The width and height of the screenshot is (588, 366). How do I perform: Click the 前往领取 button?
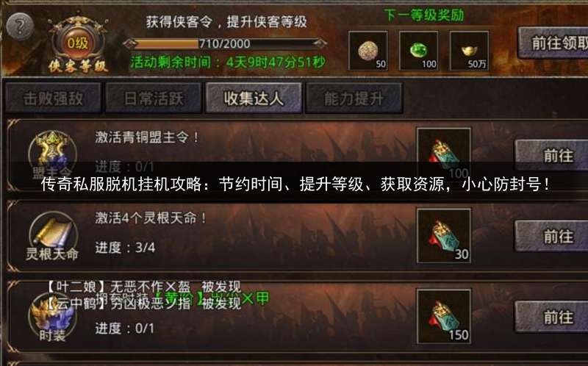[553, 43]
